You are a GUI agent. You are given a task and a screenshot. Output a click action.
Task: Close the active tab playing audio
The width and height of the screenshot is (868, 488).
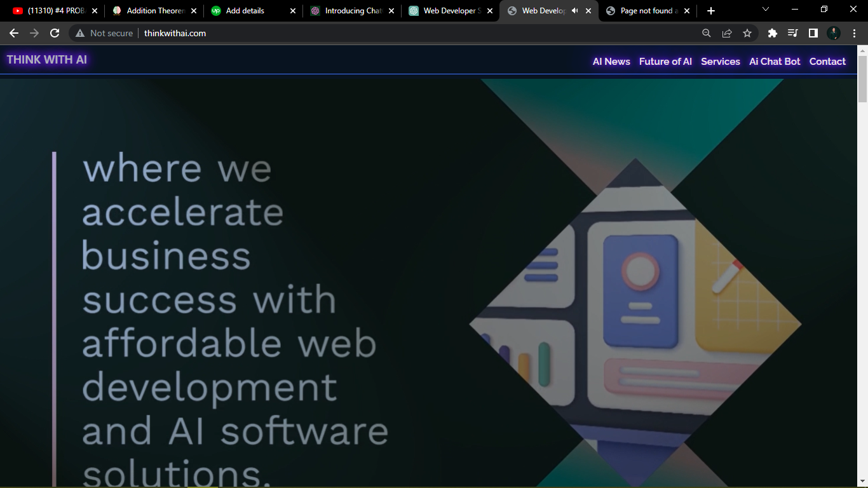588,11
